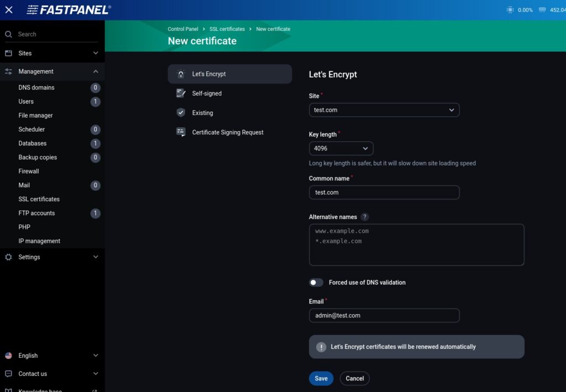
Task: Click the US flag language icon
Action: coord(8,356)
